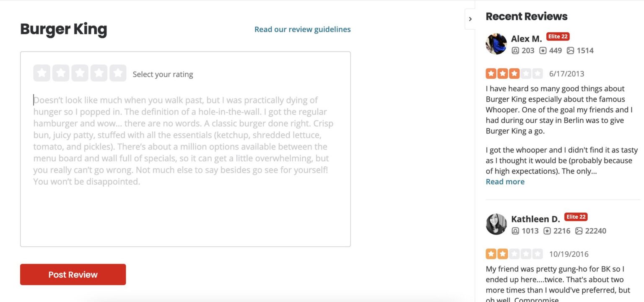
Task: Click Kathleen D.'s Elite 22 badge
Action: 576,217
